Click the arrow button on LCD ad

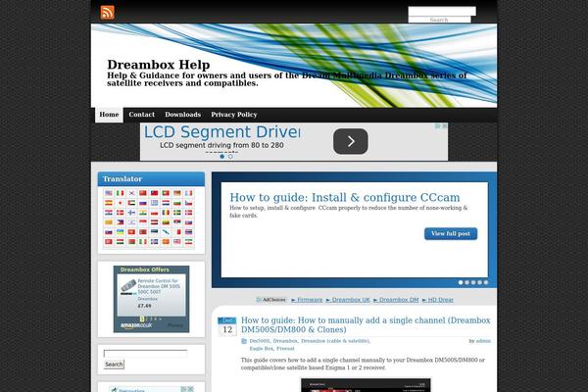pos(351,141)
